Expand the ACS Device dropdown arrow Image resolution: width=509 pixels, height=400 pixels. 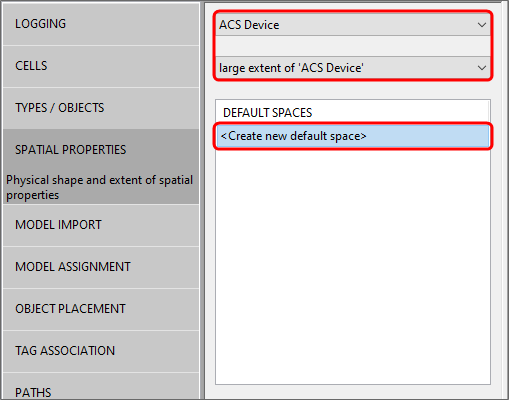[481, 25]
